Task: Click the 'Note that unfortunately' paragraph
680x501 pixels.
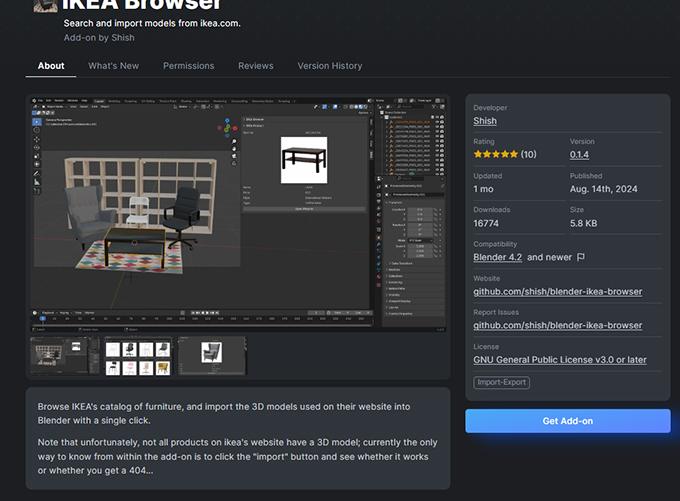Action: pyautogui.click(x=238, y=456)
